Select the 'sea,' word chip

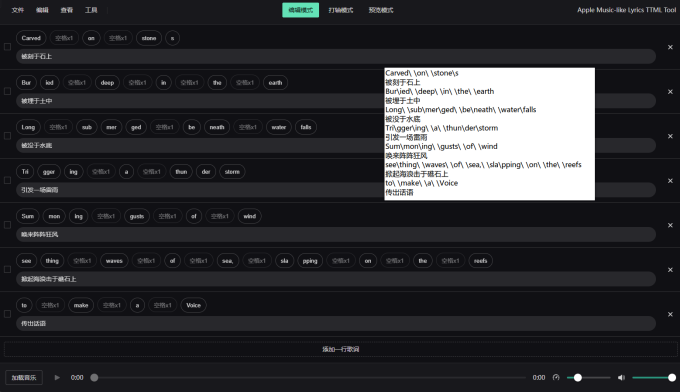pos(228,261)
